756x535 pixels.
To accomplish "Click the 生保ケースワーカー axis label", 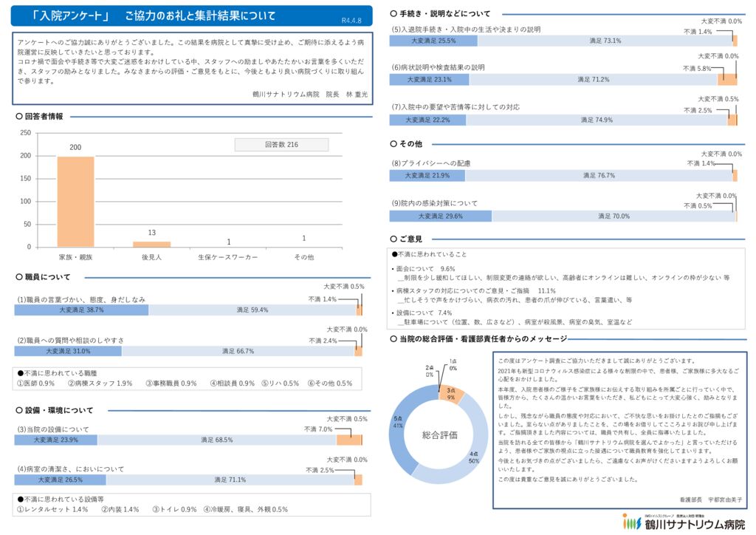I will [227, 257].
